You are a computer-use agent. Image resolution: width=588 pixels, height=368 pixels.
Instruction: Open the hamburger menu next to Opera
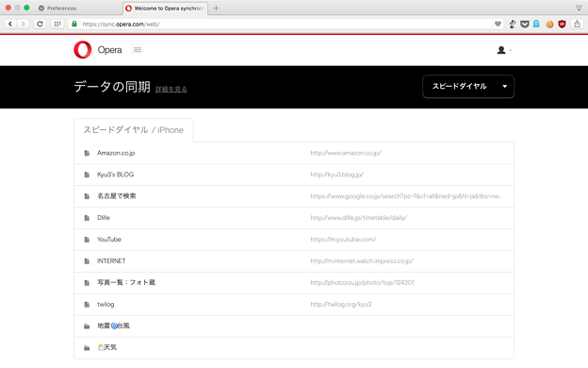tap(138, 50)
